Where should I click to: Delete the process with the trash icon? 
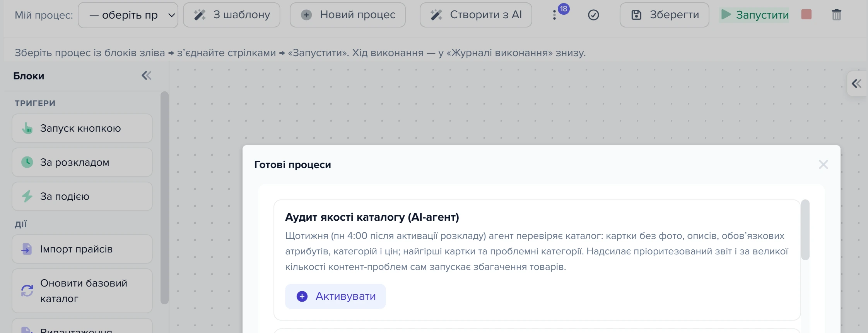(837, 15)
